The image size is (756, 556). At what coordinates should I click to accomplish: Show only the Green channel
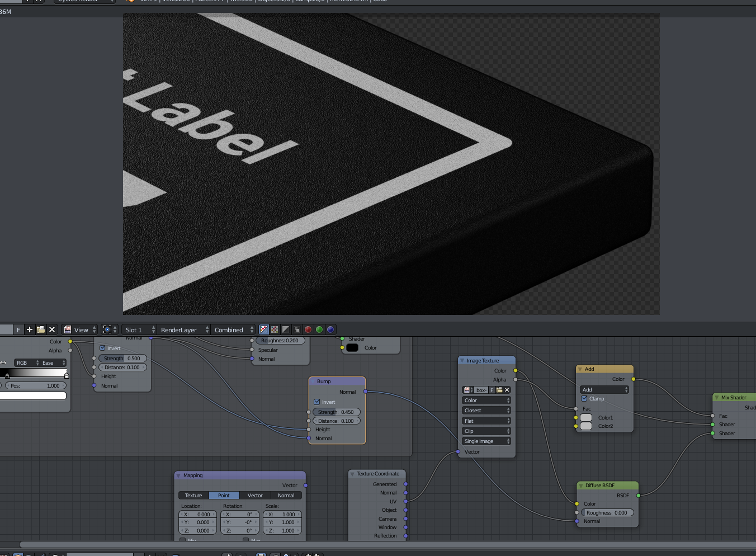(319, 329)
